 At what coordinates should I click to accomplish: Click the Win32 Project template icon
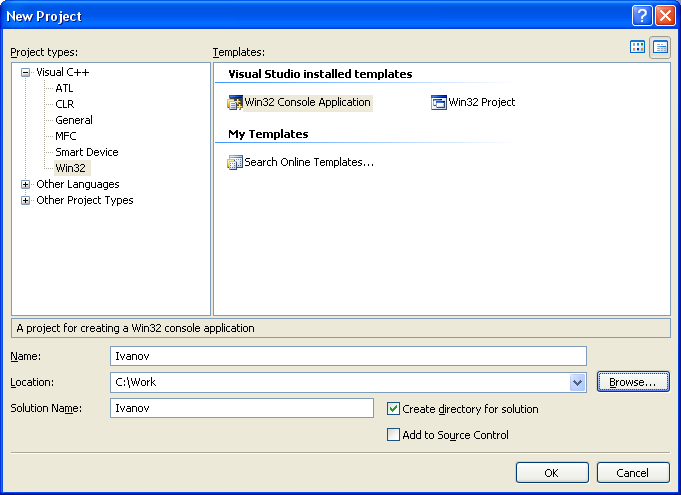pos(439,103)
